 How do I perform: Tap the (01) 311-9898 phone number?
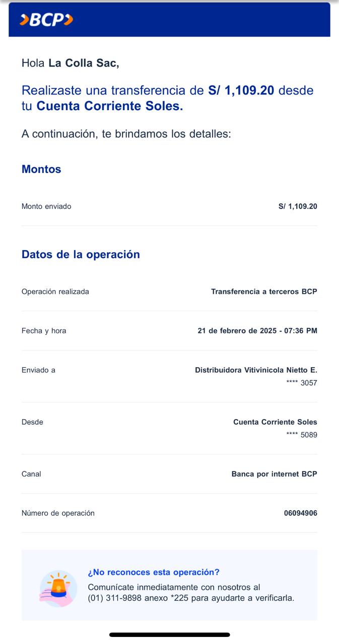coord(115,598)
